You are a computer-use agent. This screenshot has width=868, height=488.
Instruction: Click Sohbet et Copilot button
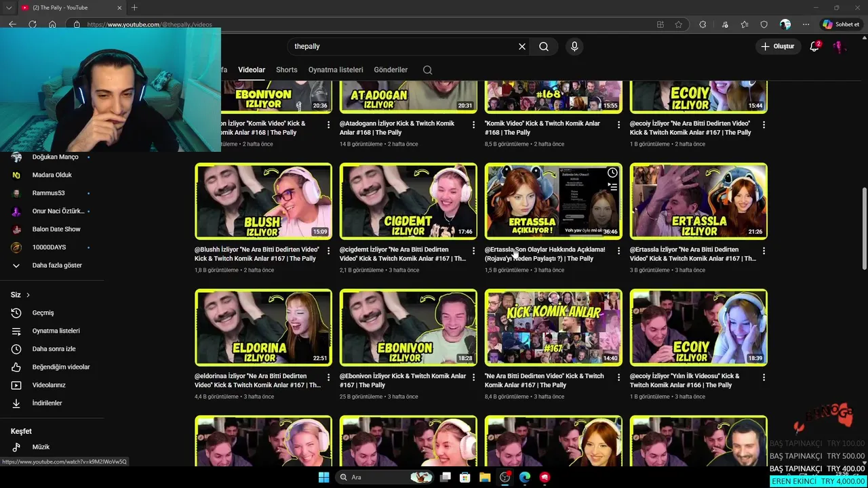pyautogui.click(x=841, y=24)
